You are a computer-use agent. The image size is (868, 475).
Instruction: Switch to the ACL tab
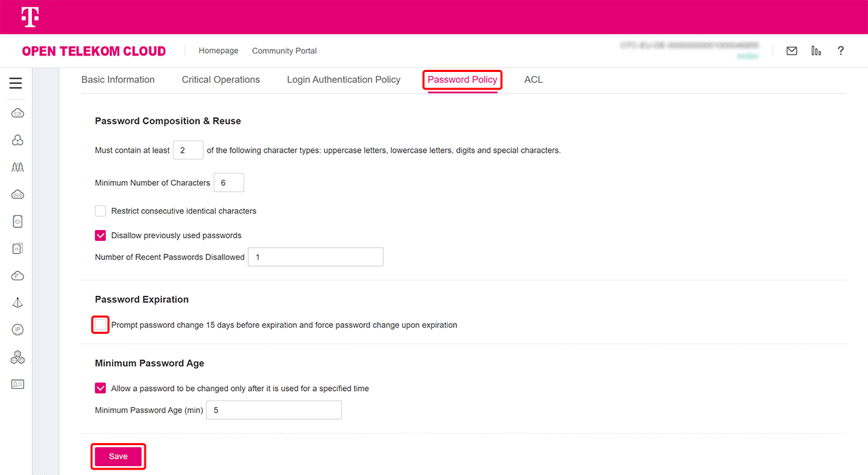tap(533, 79)
